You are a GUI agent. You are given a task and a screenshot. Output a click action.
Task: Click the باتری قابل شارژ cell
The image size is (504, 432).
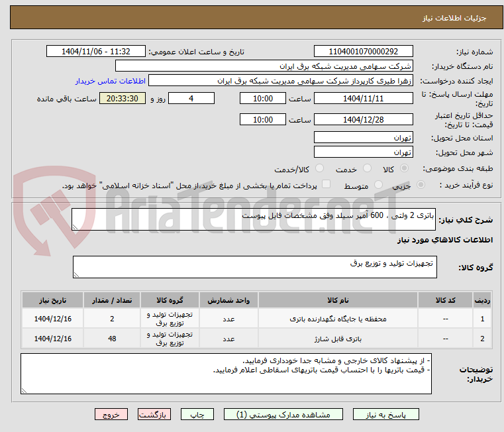338,339
